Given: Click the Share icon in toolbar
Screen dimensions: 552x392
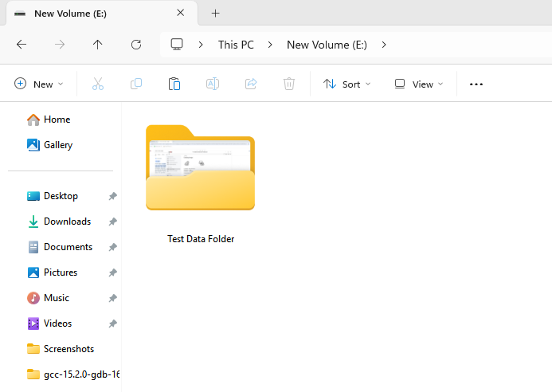Looking at the screenshot, I should 251,84.
